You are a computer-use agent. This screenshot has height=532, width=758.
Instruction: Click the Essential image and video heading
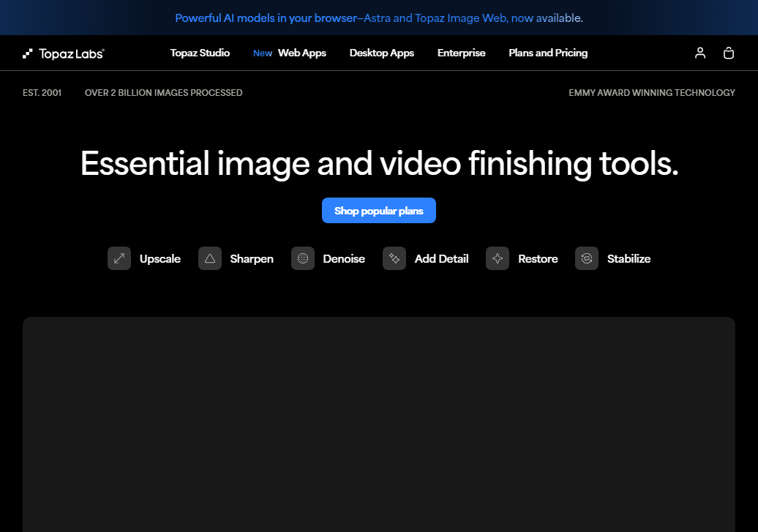[x=379, y=163]
